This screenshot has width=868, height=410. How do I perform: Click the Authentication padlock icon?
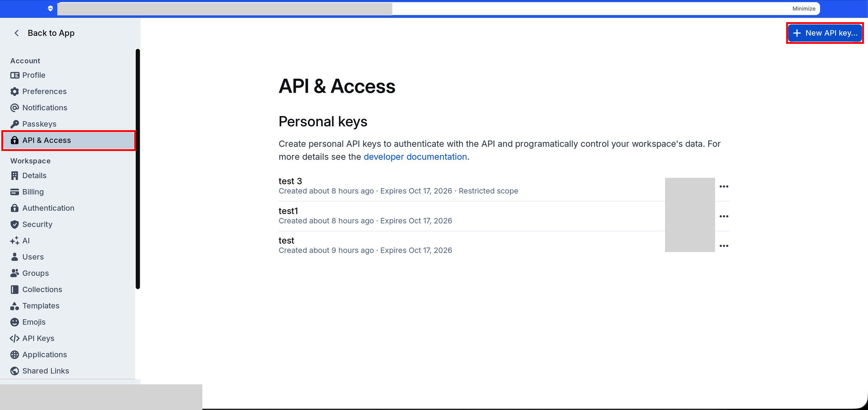coord(14,208)
